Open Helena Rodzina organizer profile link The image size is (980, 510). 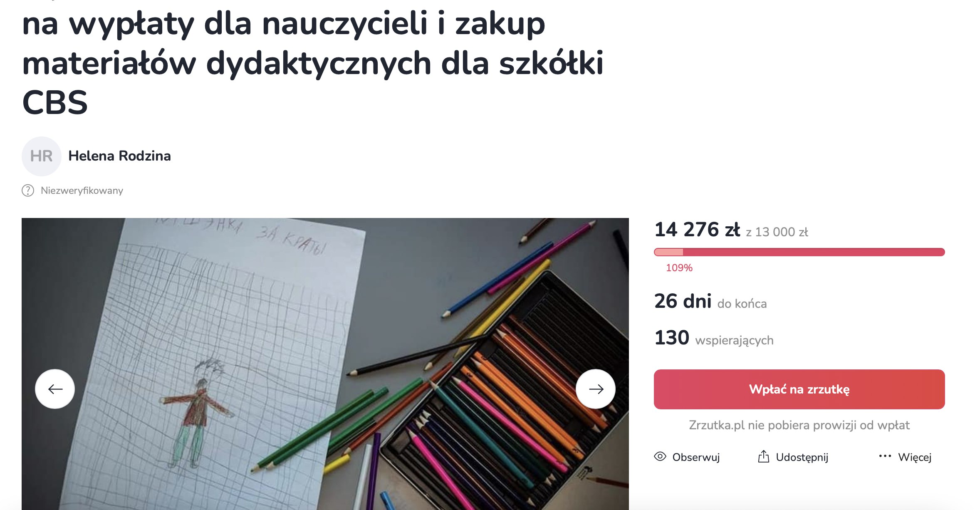point(119,156)
